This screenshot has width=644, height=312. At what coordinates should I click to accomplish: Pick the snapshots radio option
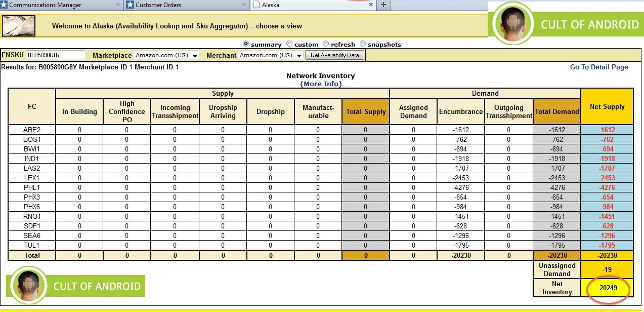point(363,44)
